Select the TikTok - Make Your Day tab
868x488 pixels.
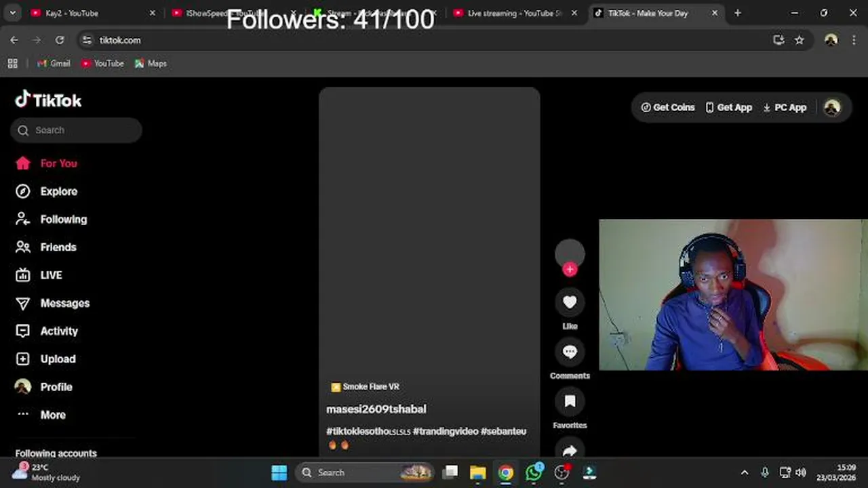point(656,13)
